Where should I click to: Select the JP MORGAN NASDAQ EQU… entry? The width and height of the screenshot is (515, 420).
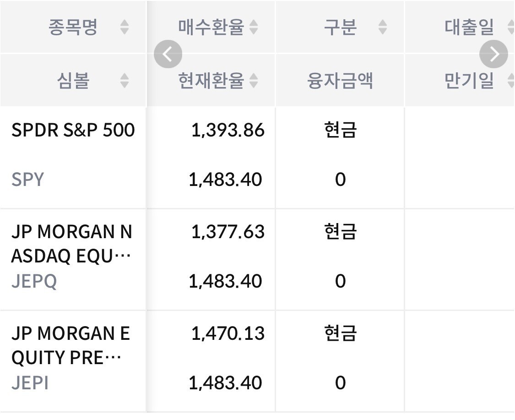click(71, 244)
